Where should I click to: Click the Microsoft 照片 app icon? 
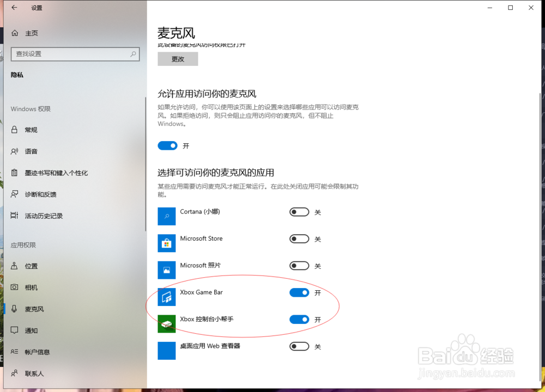pyautogui.click(x=166, y=270)
